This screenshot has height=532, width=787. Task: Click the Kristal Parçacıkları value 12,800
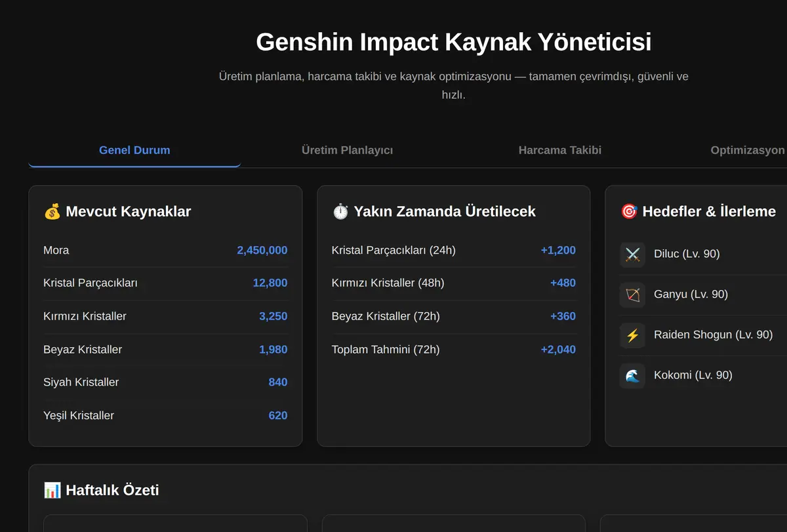coord(270,283)
